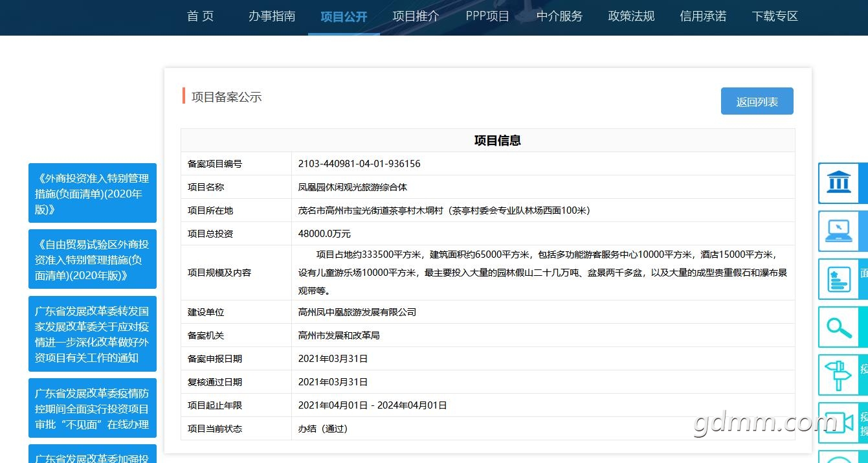Click the government building icon
The image size is (868, 463).
coord(839,183)
